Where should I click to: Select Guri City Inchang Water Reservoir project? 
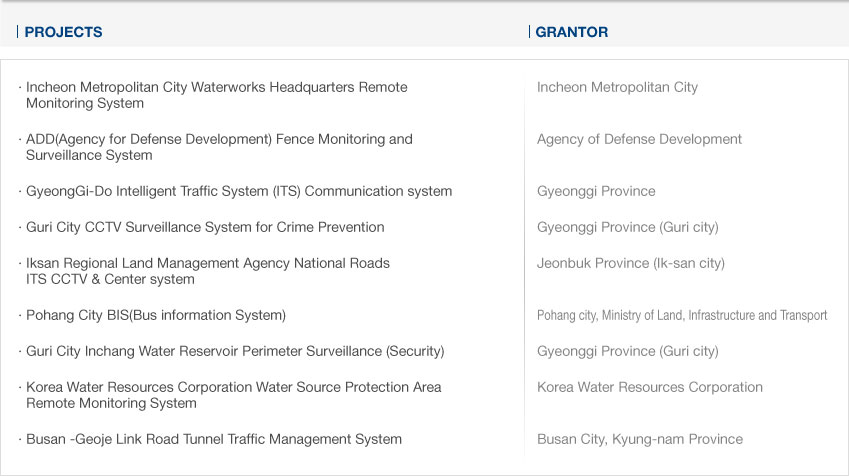coord(235,351)
